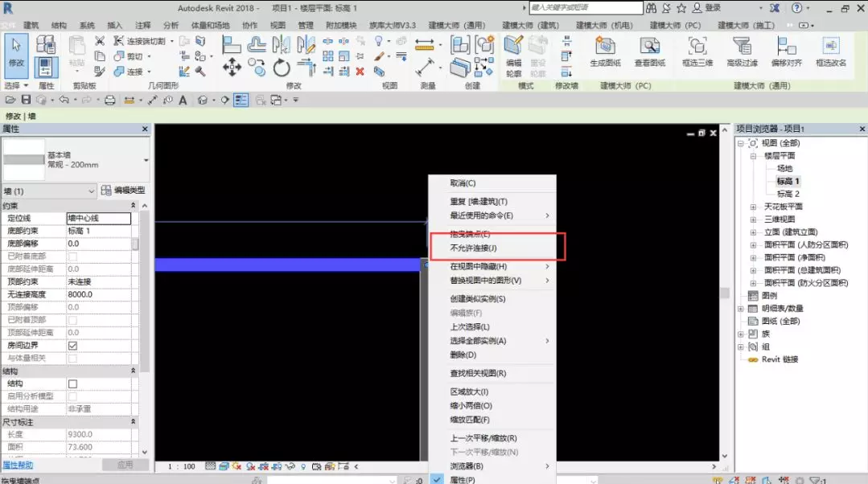Click the 查看图纸 icon
This screenshot has width=868, height=484.
click(x=649, y=52)
